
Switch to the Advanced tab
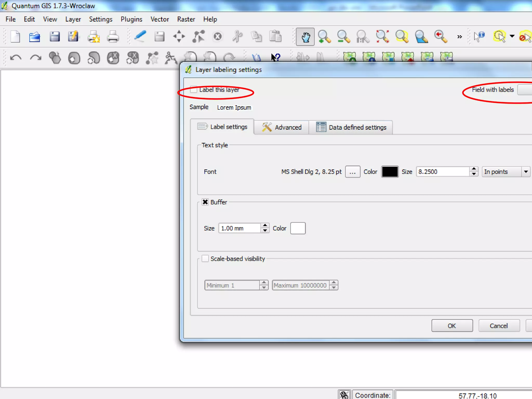click(282, 127)
